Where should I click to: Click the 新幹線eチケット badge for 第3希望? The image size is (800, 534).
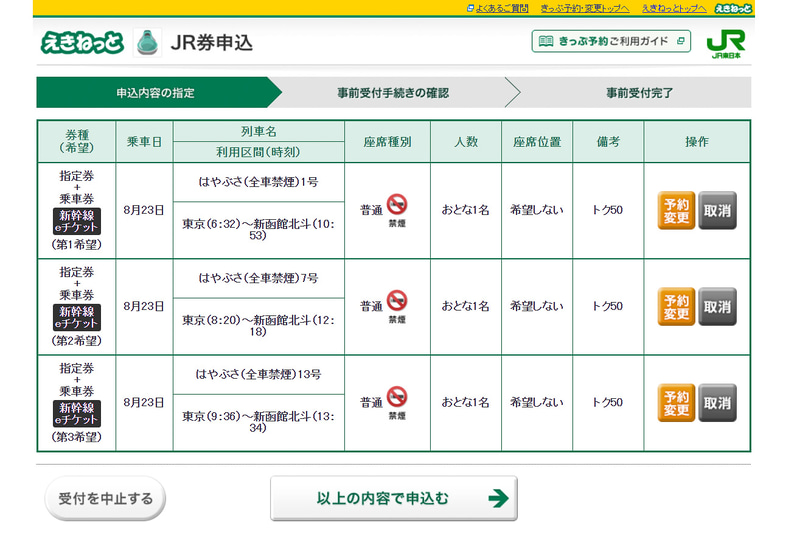pyautogui.click(x=77, y=414)
